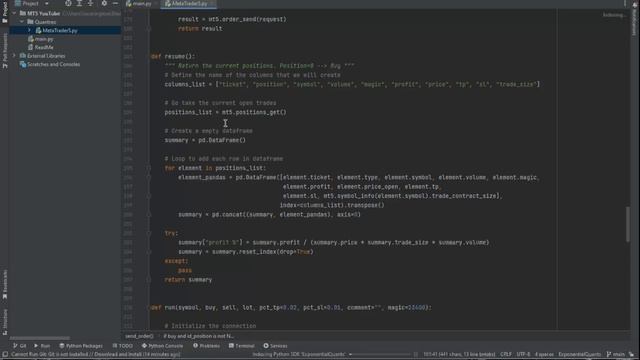The width and height of the screenshot is (640, 360).
Task: Open the Git tool window
Action: coord(20,346)
